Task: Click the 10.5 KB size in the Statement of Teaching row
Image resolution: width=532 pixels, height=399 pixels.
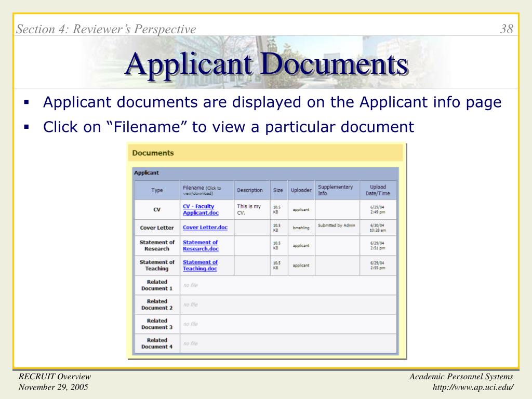Action: [x=277, y=265]
